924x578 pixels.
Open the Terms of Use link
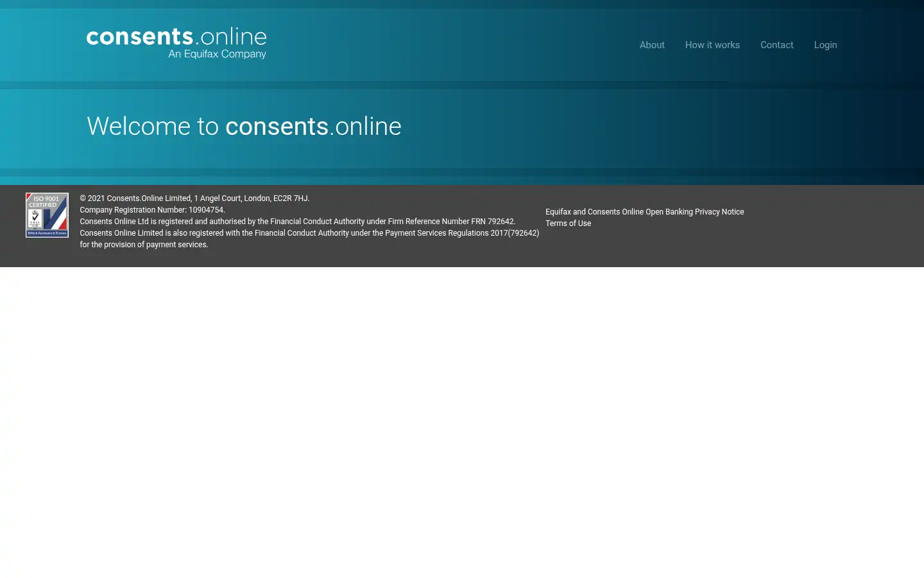tap(568, 223)
